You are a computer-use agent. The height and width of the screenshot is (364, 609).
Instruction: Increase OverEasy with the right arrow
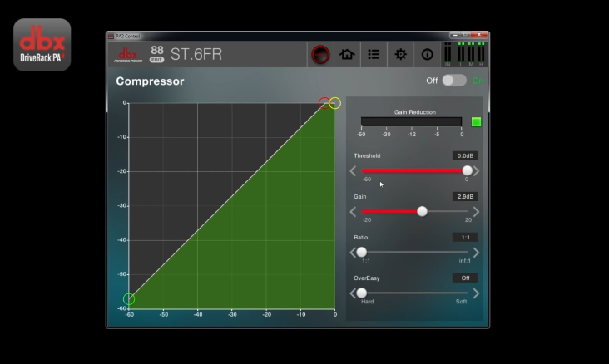click(476, 293)
